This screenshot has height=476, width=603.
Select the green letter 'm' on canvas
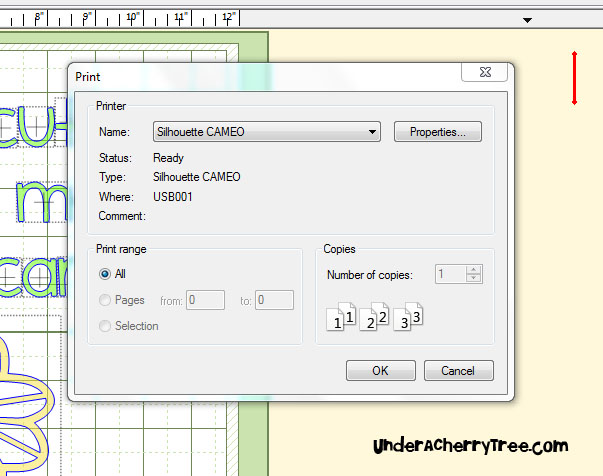pyautogui.click(x=42, y=202)
